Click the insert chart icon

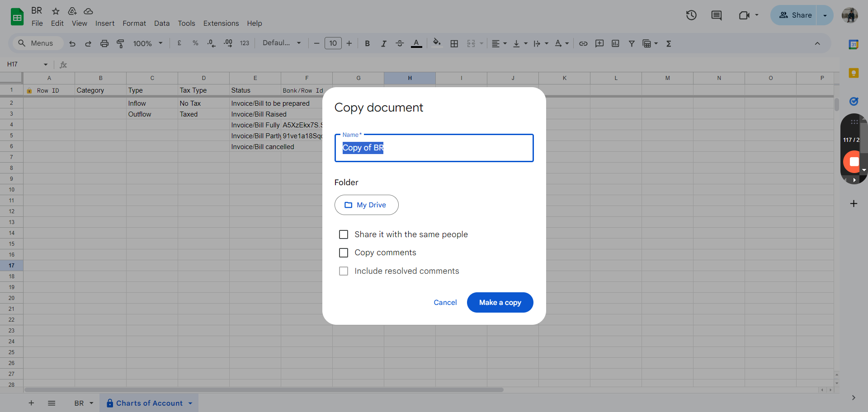click(615, 43)
